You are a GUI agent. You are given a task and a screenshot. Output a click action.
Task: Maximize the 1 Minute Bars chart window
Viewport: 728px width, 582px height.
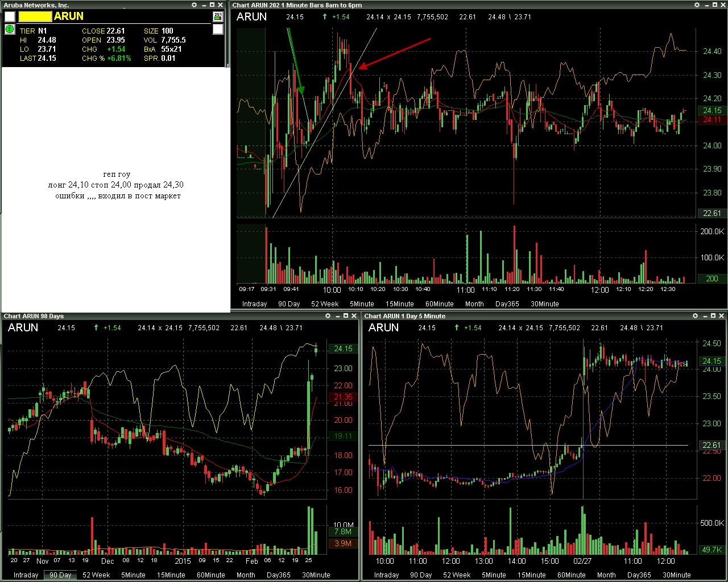715,5
